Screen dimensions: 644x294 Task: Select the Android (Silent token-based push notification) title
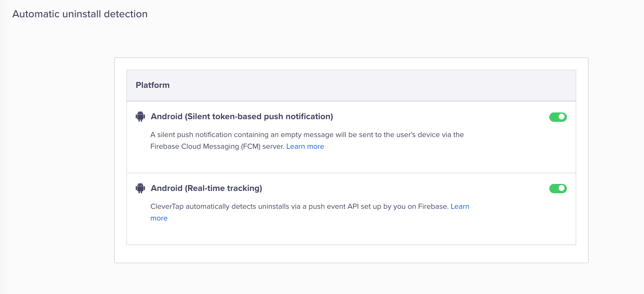click(x=242, y=117)
